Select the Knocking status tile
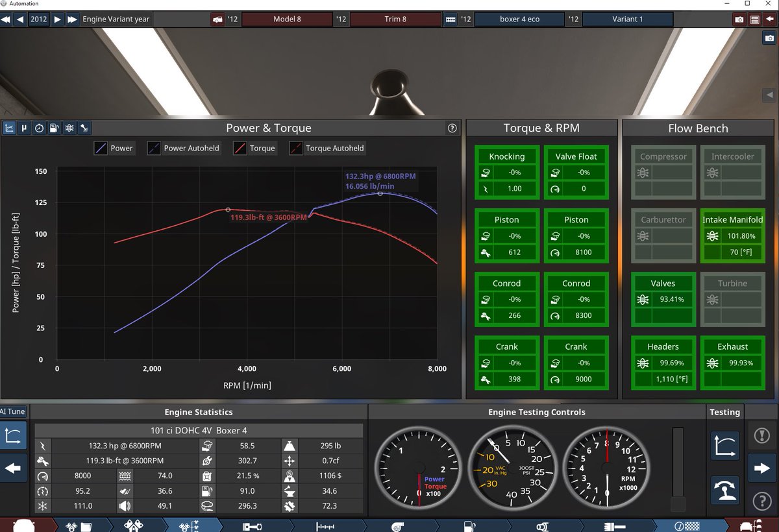Image resolution: width=779 pixels, height=532 pixels. [507, 173]
